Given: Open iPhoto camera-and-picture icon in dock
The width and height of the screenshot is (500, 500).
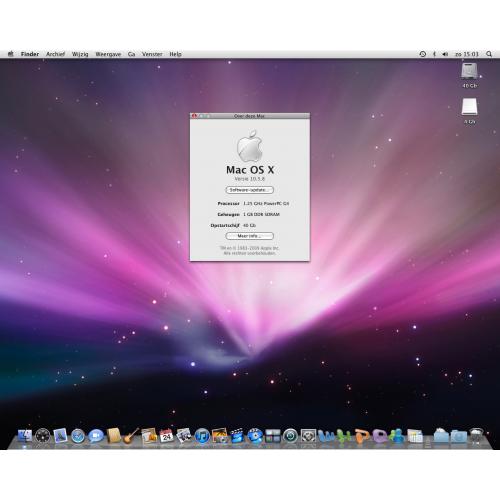Looking at the screenshot, I should pyautogui.click(x=219, y=436).
